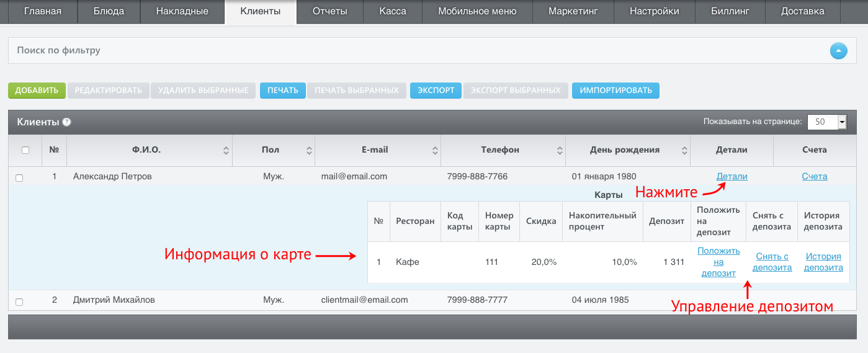Click the Кафе restaurant cell
This screenshot has width=868, height=353.
[408, 262]
